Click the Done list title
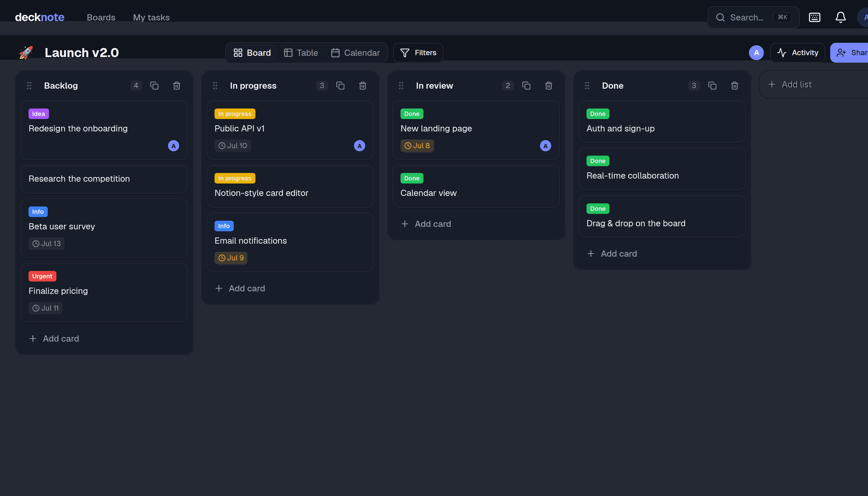Viewport: 868px width, 496px height. (613, 86)
